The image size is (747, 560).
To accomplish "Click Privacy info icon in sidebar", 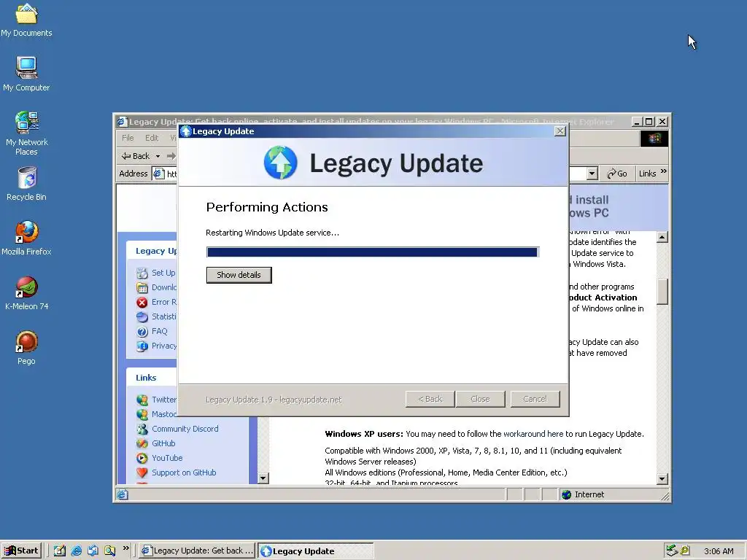I will pyautogui.click(x=142, y=346).
